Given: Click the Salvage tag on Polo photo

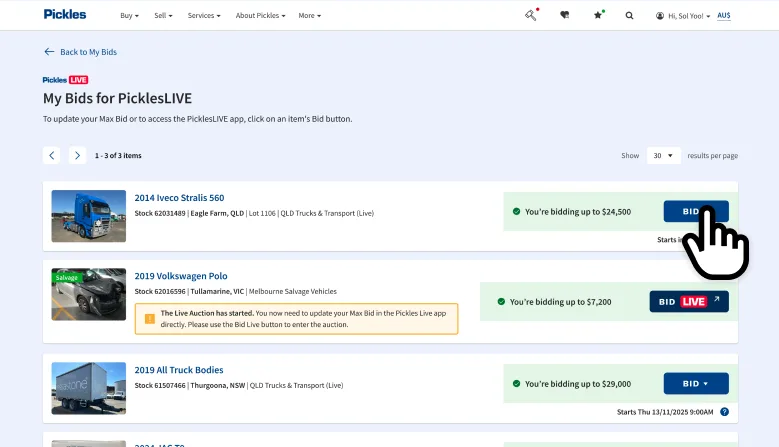Looking at the screenshot, I should (67, 278).
